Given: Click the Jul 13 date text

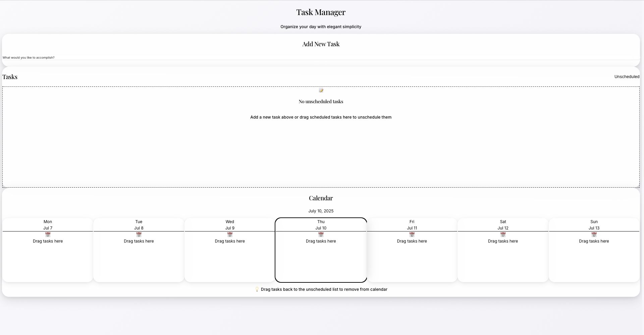Looking at the screenshot, I should [594, 228].
